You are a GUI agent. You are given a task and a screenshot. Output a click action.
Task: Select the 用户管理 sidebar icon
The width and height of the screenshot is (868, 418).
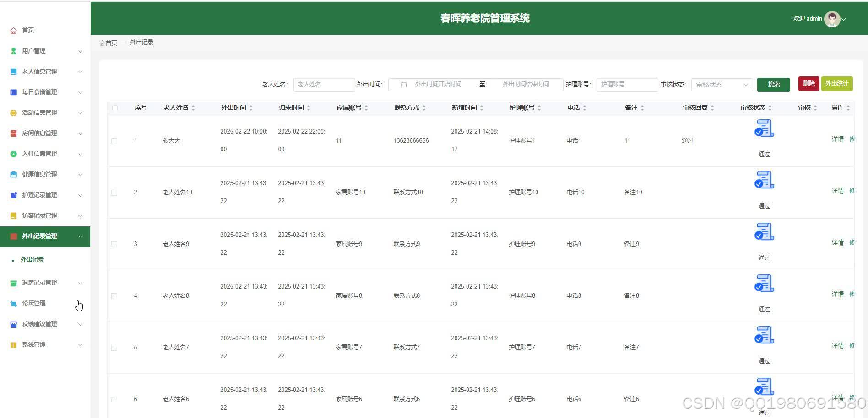point(13,51)
